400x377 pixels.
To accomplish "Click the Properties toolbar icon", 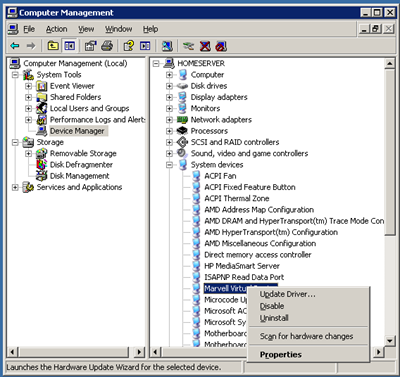I will click(x=90, y=46).
